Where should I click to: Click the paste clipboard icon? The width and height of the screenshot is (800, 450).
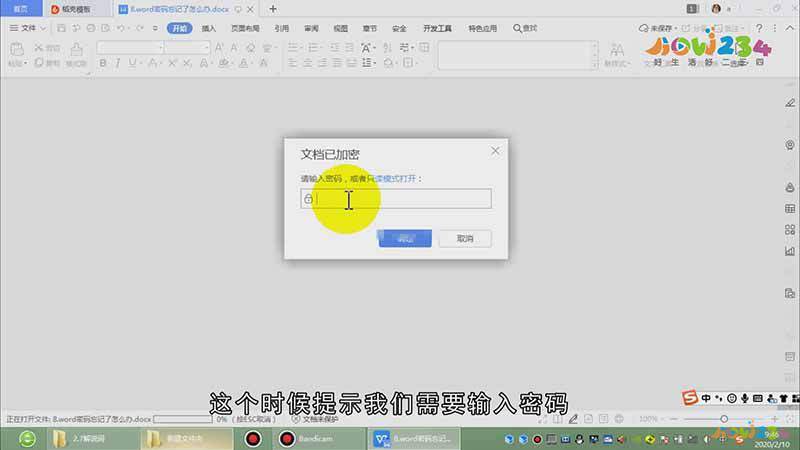click(x=17, y=49)
